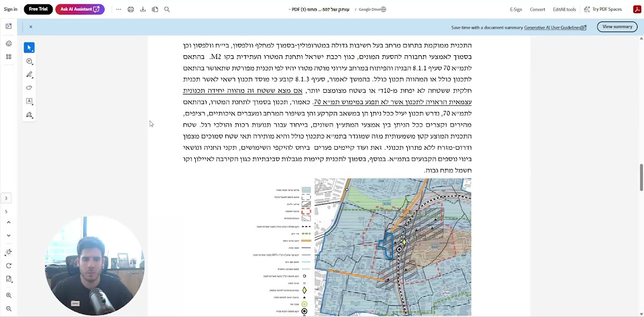Screen dimensions: 644x317
Task: Click Try PDF Spaces
Action: coord(607,9)
